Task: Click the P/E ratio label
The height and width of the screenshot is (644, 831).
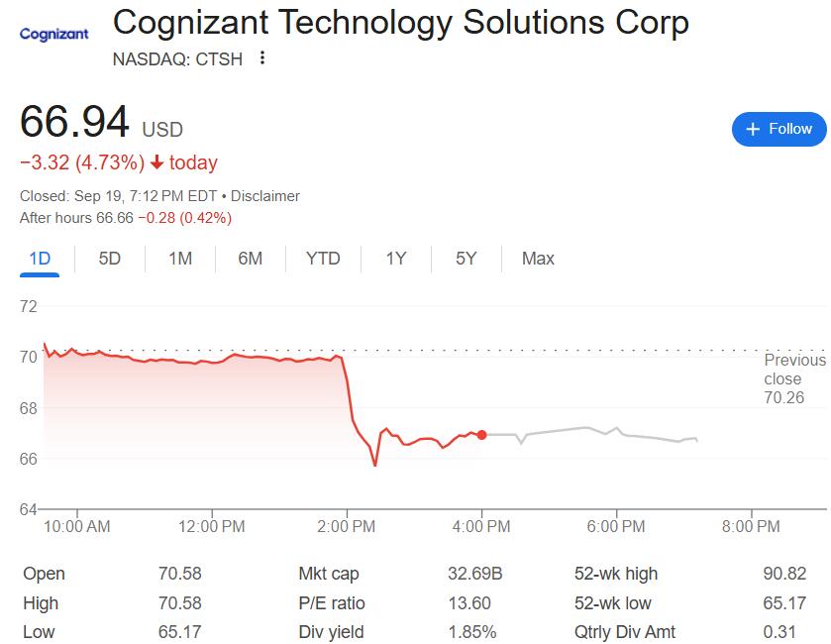Action: pos(332,603)
